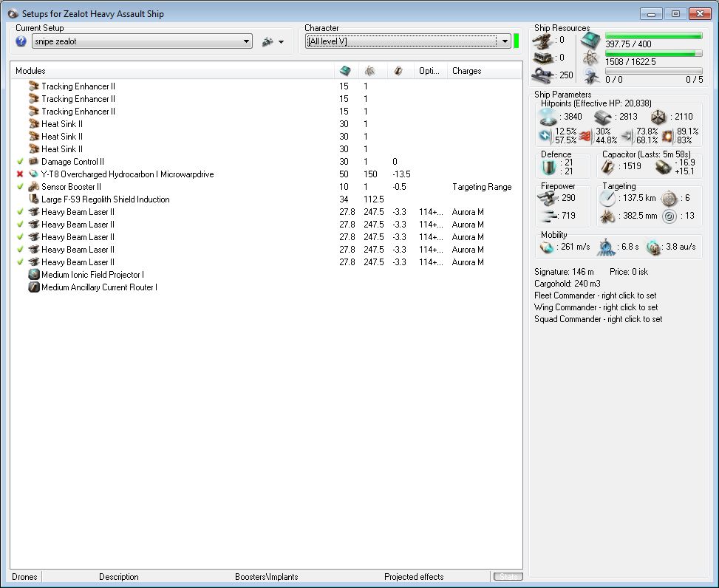Click the align time icon showing 6.8 s
The width and height of the screenshot is (719, 588).
click(606, 247)
